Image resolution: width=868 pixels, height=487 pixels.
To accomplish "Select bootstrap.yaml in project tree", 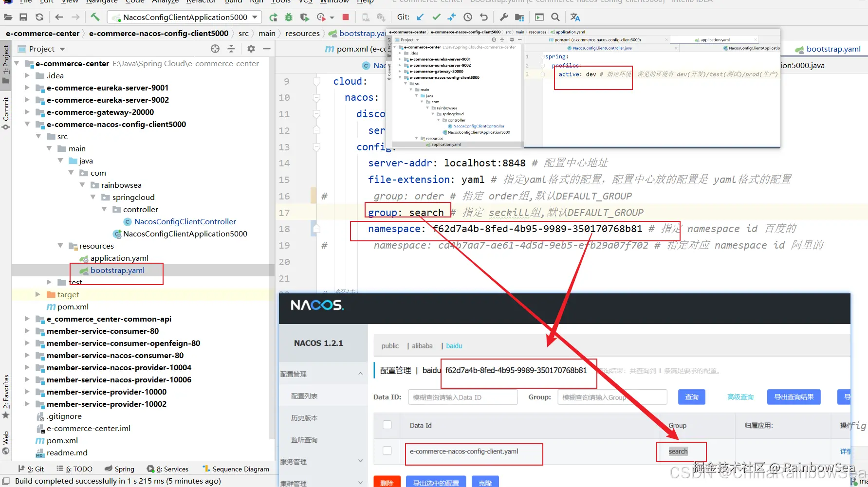I will pyautogui.click(x=117, y=270).
